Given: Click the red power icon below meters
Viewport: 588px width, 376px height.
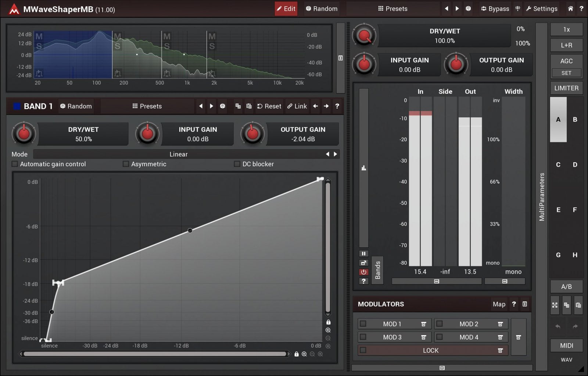Looking at the screenshot, I should point(363,272).
